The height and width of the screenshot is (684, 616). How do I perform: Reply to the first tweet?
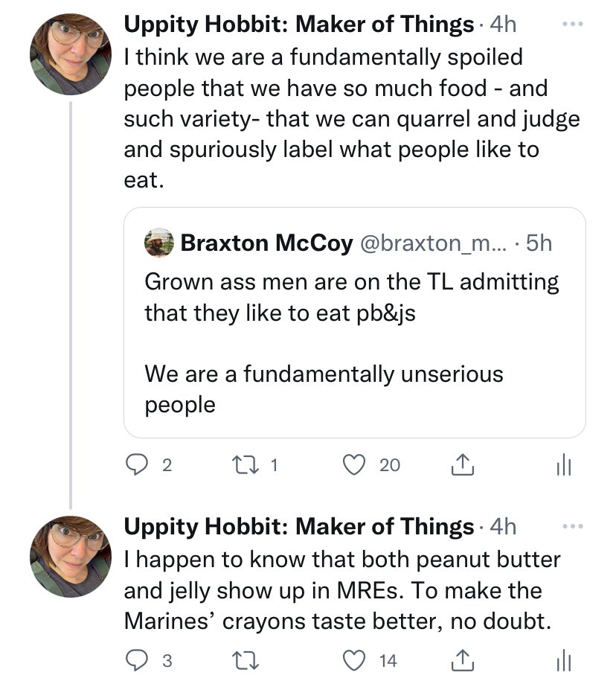135,465
